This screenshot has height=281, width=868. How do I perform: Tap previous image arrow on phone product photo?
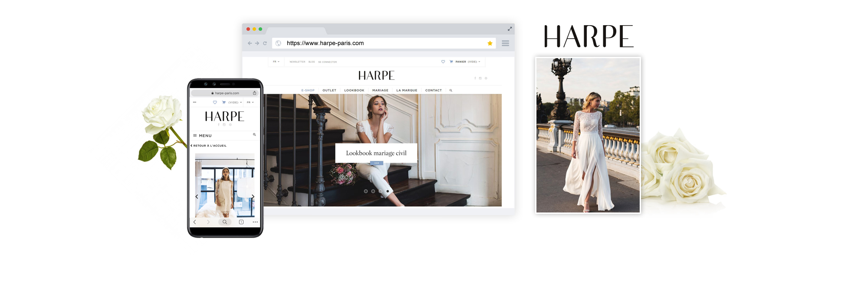[x=197, y=197]
